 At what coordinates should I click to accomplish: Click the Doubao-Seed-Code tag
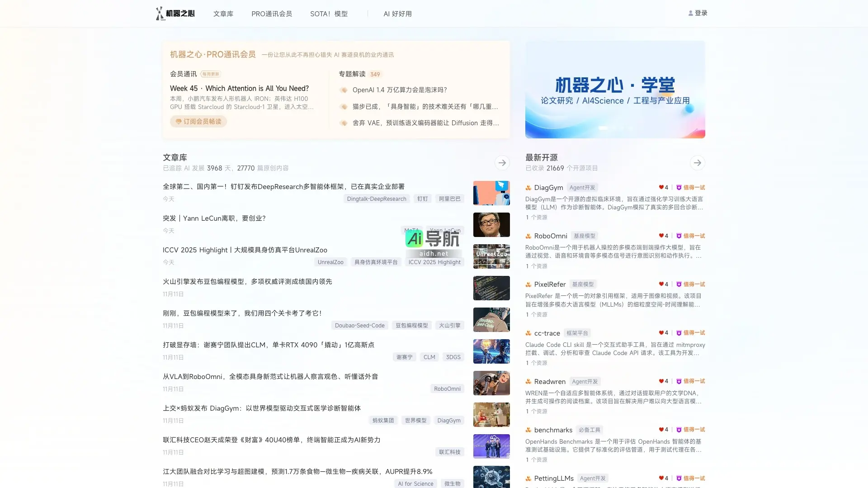359,325
